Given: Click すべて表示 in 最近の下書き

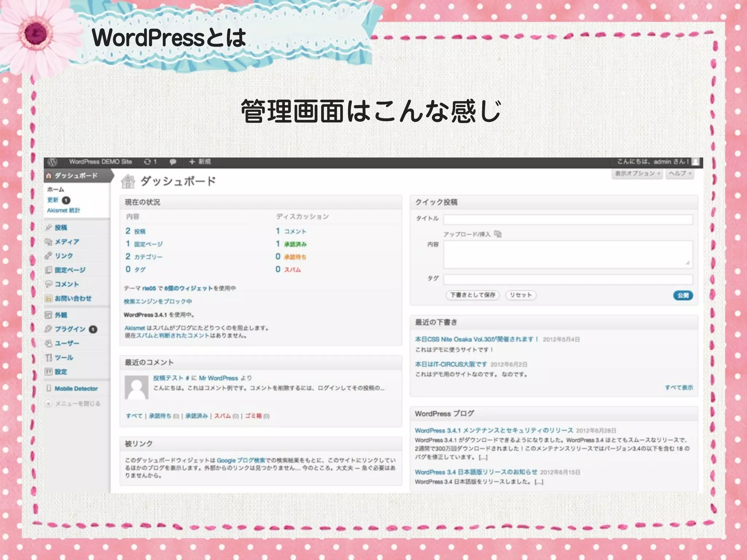Looking at the screenshot, I should (x=679, y=387).
